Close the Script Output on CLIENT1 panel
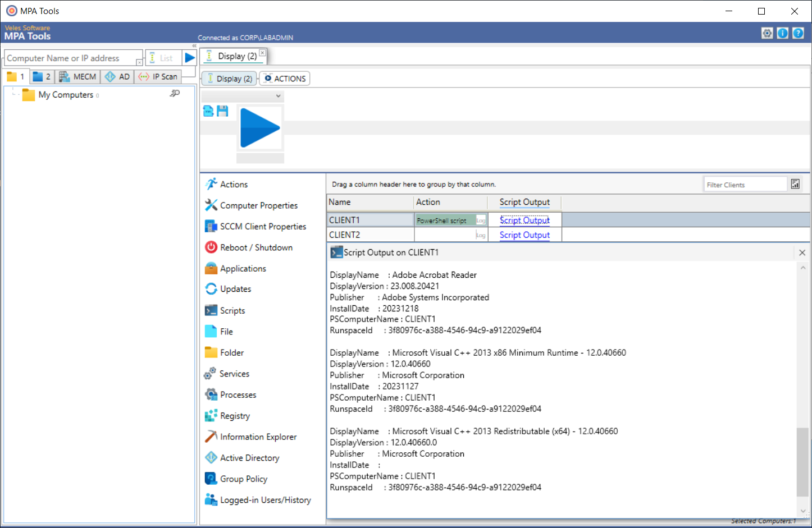 (x=802, y=252)
